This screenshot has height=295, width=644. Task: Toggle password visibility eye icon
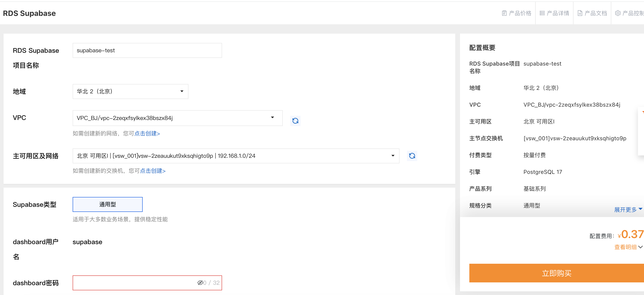pyautogui.click(x=200, y=283)
